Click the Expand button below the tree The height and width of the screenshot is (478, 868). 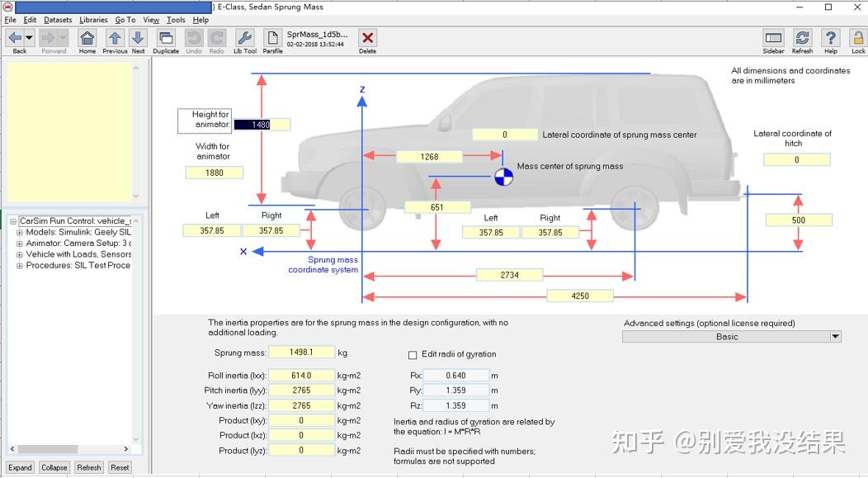[20, 467]
